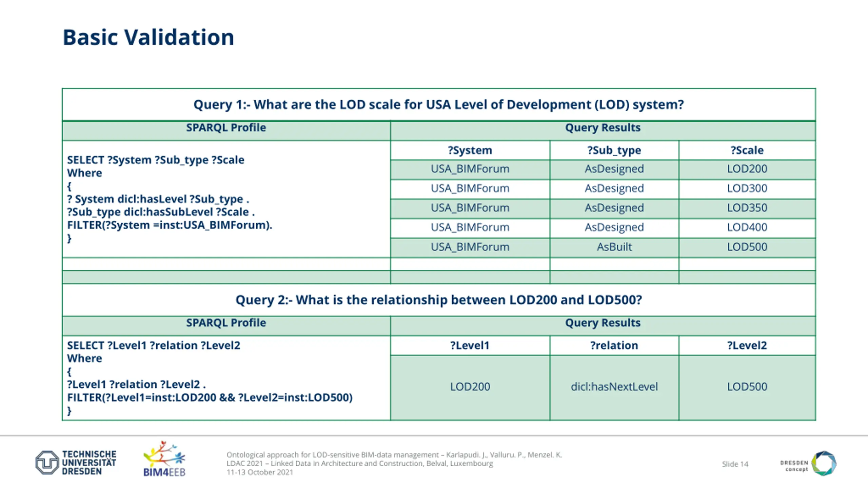Viewport: 868px width, 488px height.
Task: Click the ?relation column header
Action: point(614,345)
